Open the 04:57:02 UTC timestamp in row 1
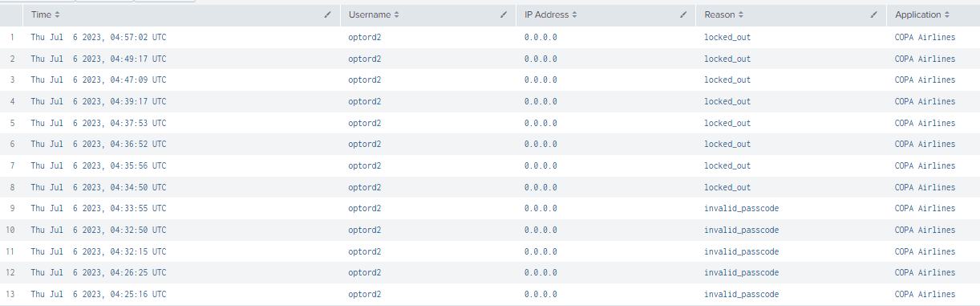The height and width of the screenshot is (306, 980). [99, 37]
